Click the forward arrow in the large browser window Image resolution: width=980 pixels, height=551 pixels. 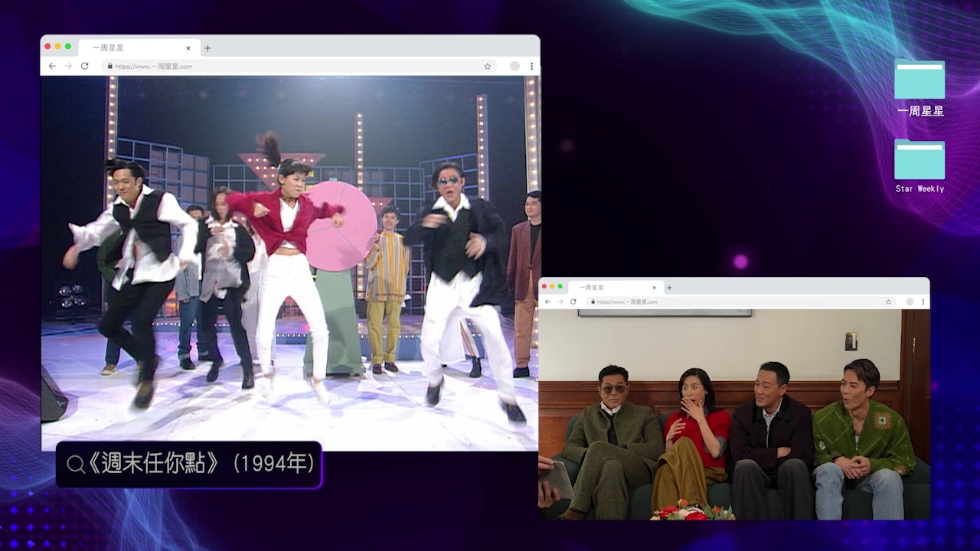[68, 67]
